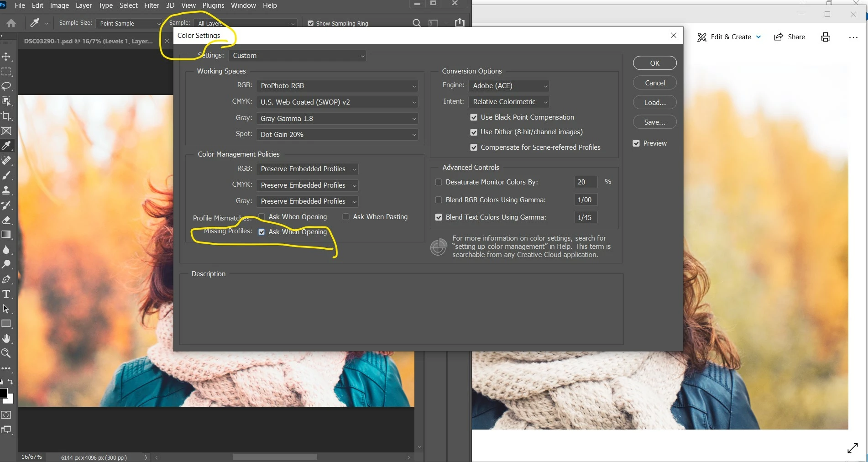The image size is (868, 462).
Task: Select the Object Selection tool
Action: click(x=6, y=101)
